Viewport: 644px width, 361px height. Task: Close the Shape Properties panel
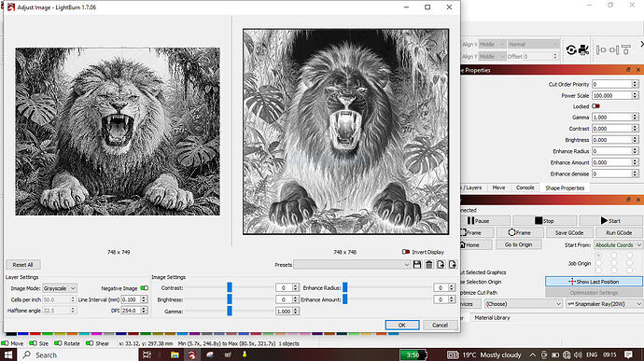[638, 70]
